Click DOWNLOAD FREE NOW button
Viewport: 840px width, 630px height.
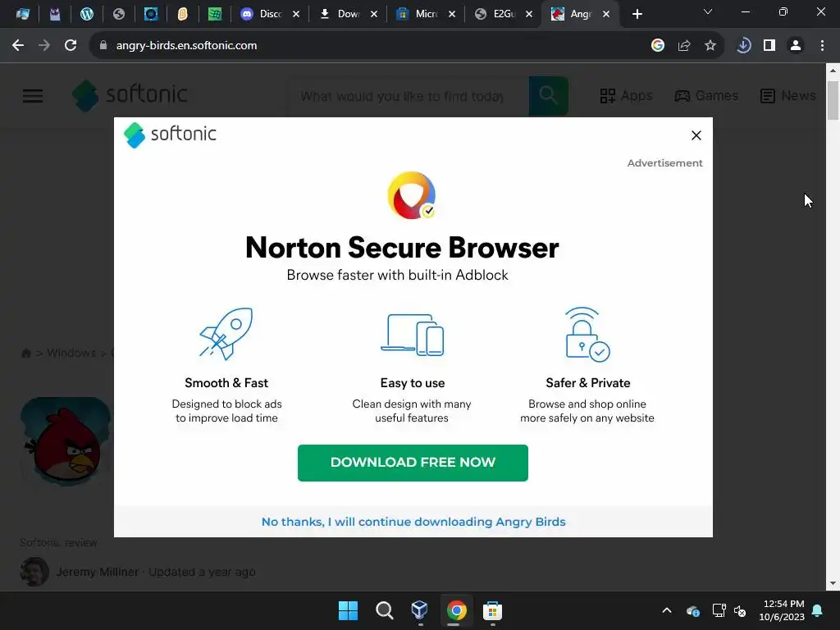point(413,463)
